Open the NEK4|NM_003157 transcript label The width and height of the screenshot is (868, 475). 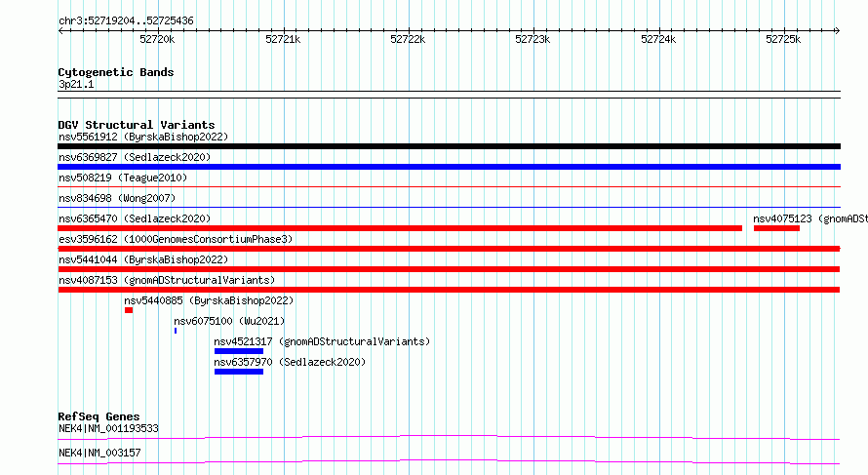click(x=99, y=453)
